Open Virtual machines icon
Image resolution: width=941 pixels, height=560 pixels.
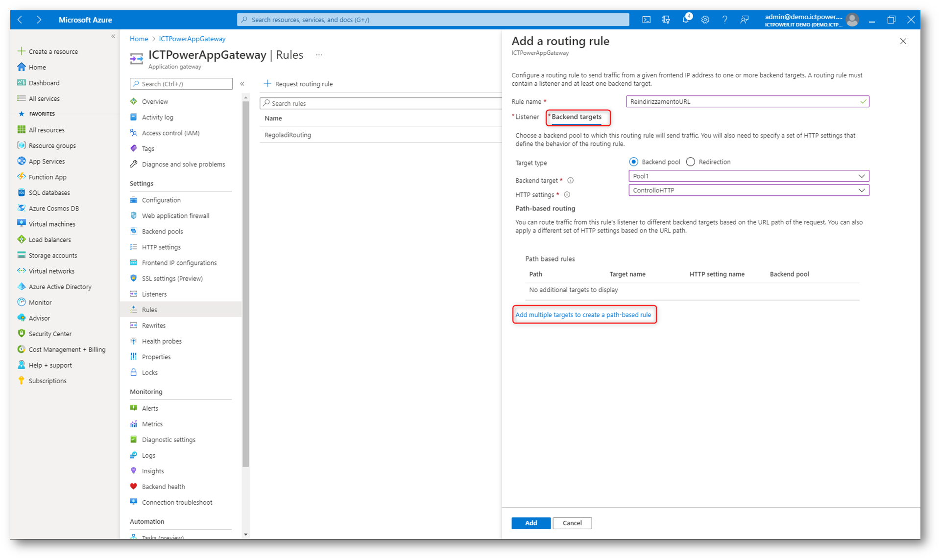click(x=21, y=224)
